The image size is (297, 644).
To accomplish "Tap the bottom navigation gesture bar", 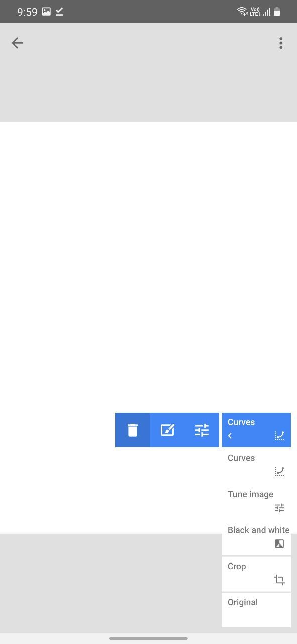I will pos(148,638).
